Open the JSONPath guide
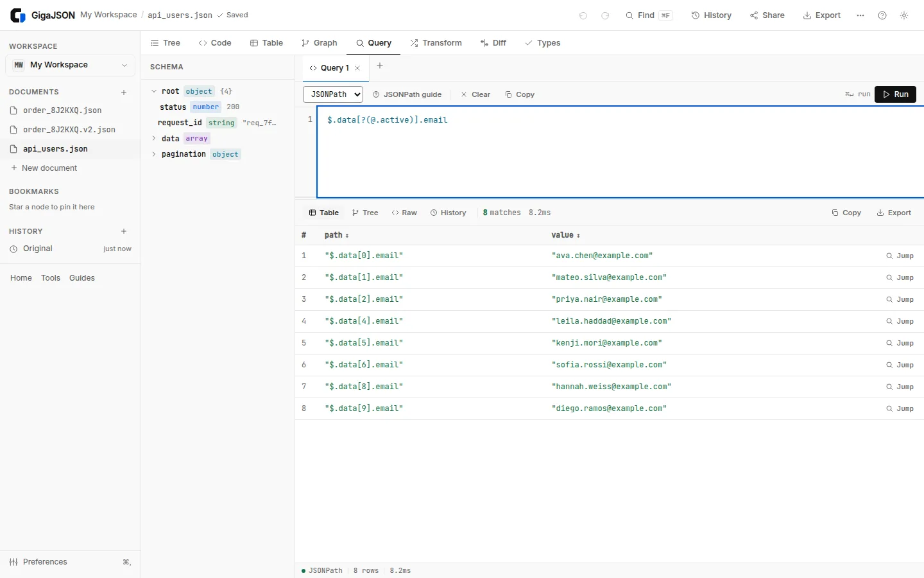 pyautogui.click(x=407, y=94)
